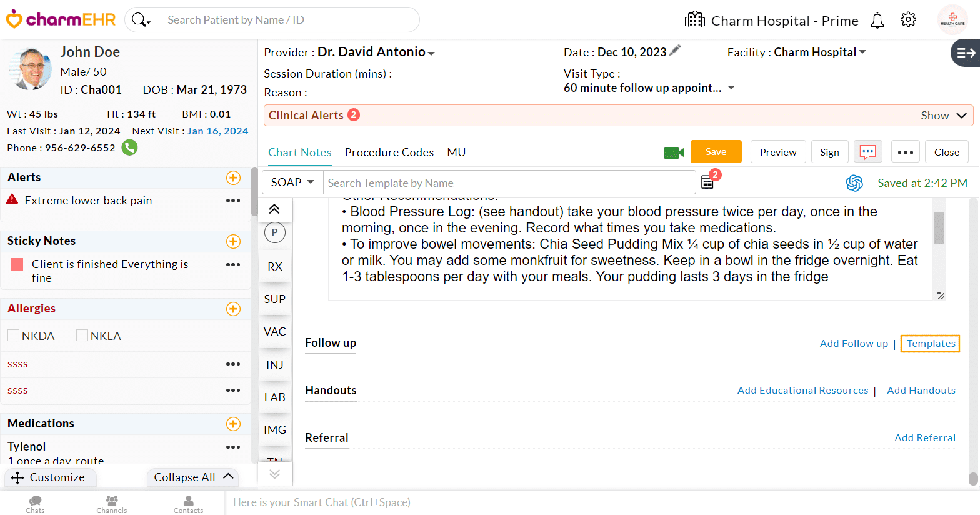Click the notification bell icon
This screenshot has height=515, width=980.
[x=877, y=21]
